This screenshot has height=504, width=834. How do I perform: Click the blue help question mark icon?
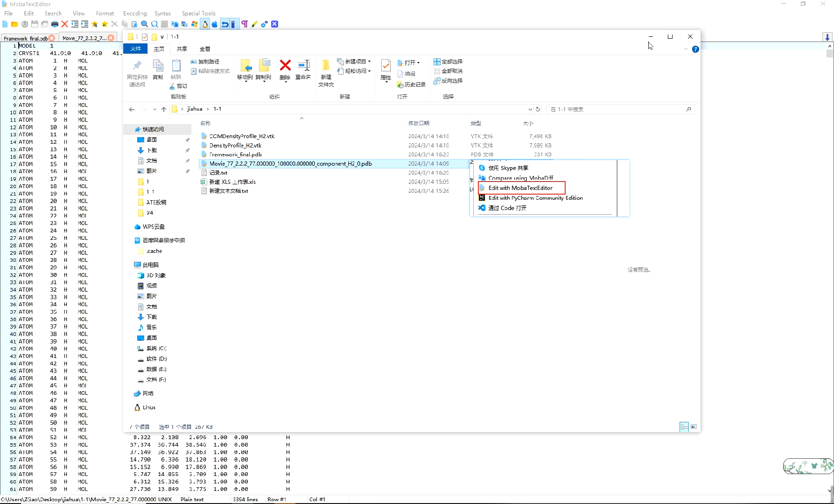695,49
